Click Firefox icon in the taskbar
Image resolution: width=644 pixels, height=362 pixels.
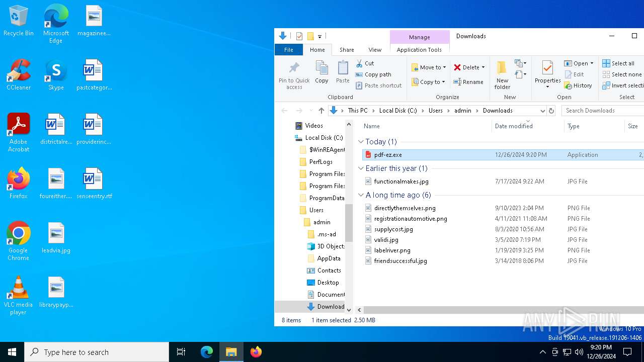click(x=256, y=352)
